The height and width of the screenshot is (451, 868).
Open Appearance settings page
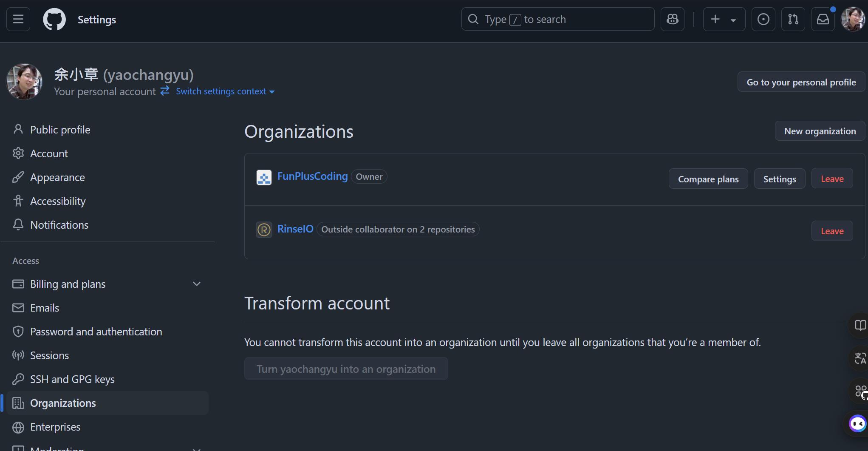107,177
